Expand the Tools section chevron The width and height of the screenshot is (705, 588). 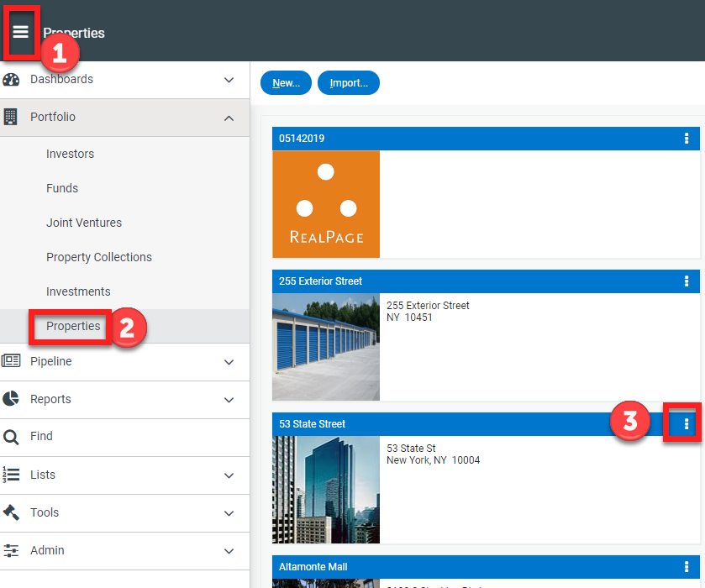229,513
